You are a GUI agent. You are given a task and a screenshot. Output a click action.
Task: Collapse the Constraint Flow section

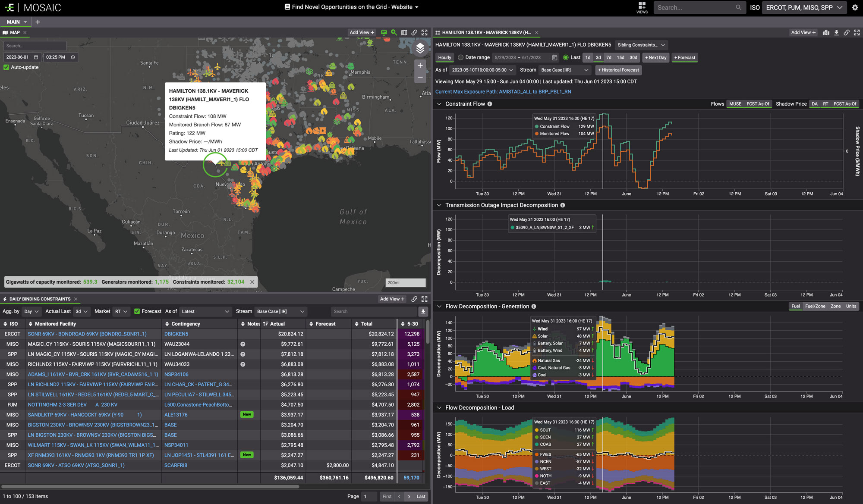pyautogui.click(x=439, y=104)
